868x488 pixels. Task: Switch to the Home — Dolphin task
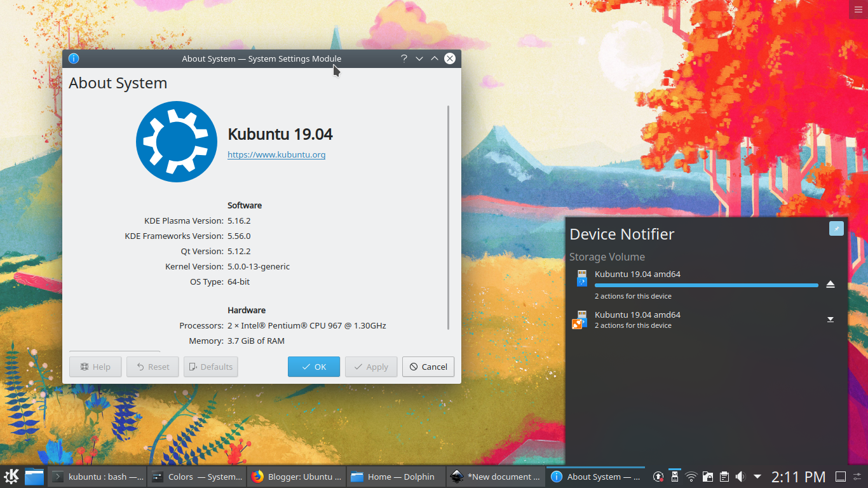click(x=397, y=477)
